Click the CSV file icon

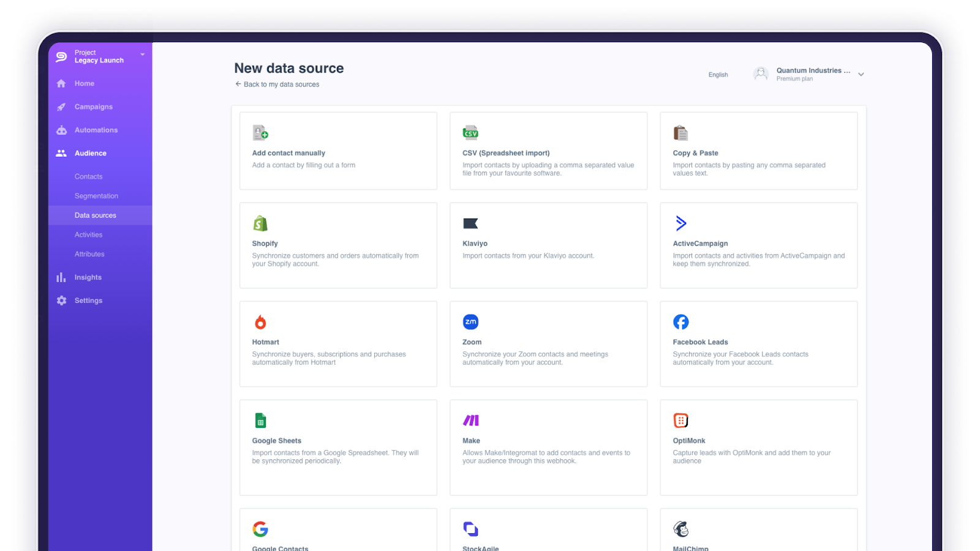(x=470, y=132)
